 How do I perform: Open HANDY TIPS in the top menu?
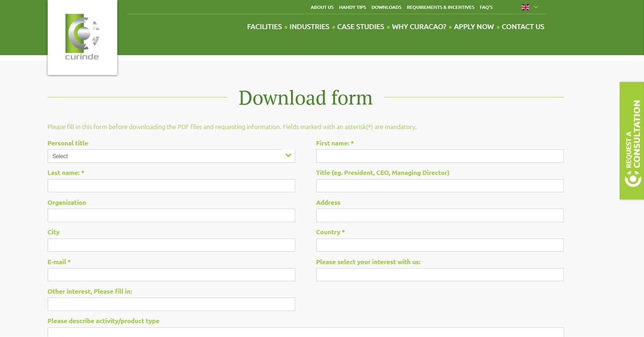pos(352,7)
